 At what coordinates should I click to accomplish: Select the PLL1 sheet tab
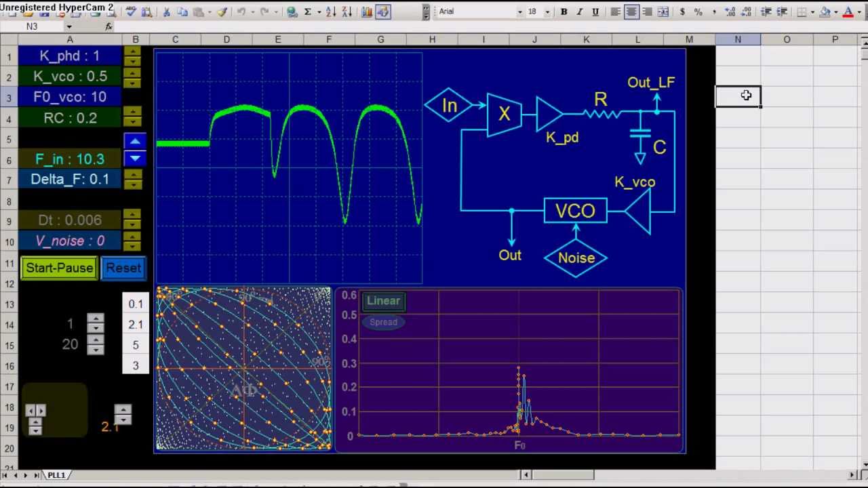pos(56,475)
